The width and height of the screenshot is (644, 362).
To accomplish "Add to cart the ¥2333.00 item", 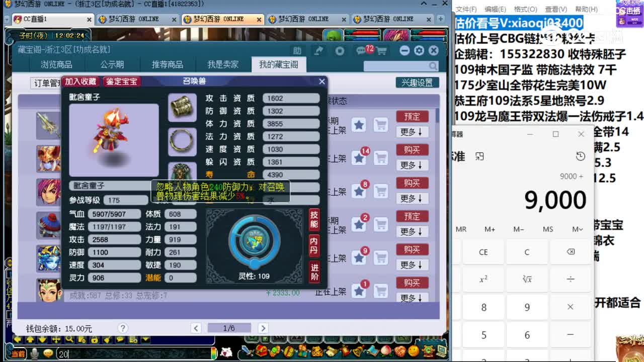I will (x=381, y=291).
